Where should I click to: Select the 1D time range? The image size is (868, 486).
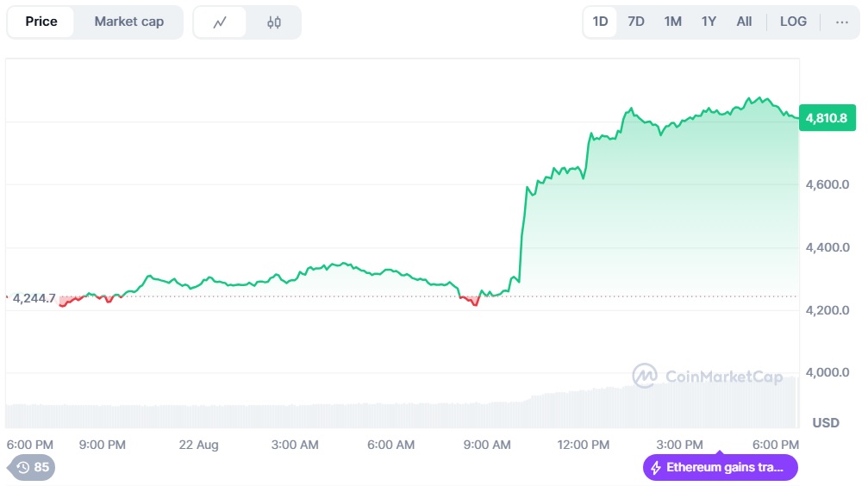[601, 22]
